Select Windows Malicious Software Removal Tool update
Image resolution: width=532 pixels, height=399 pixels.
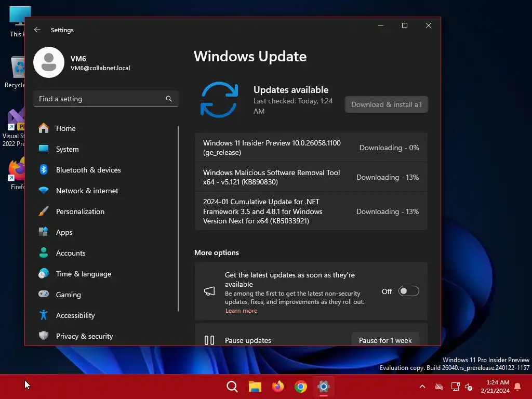click(311, 177)
